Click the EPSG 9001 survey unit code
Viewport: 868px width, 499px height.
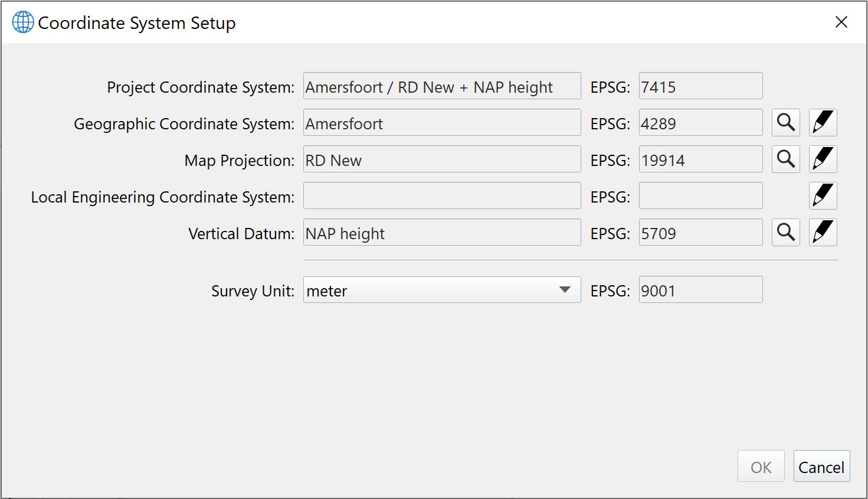[700, 289]
